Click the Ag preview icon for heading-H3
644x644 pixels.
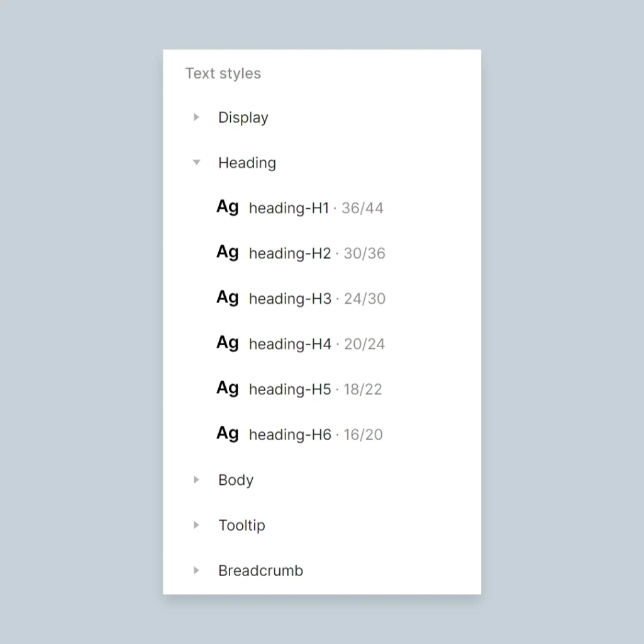click(x=227, y=297)
